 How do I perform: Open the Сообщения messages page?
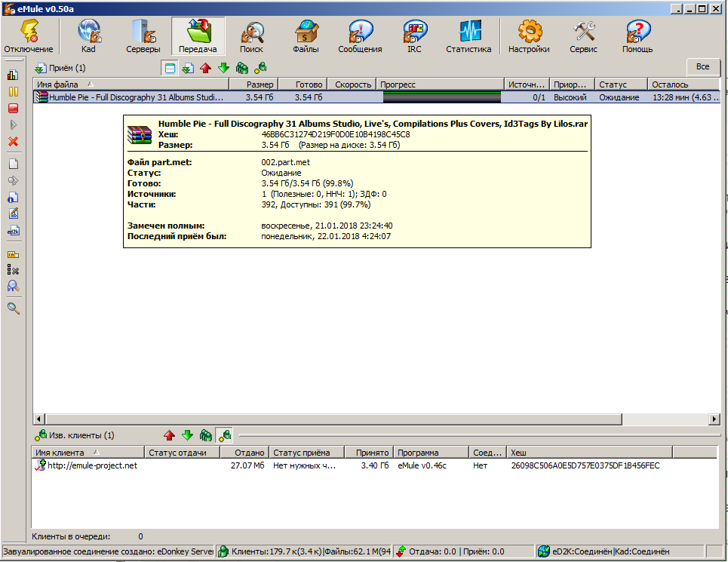[x=360, y=37]
